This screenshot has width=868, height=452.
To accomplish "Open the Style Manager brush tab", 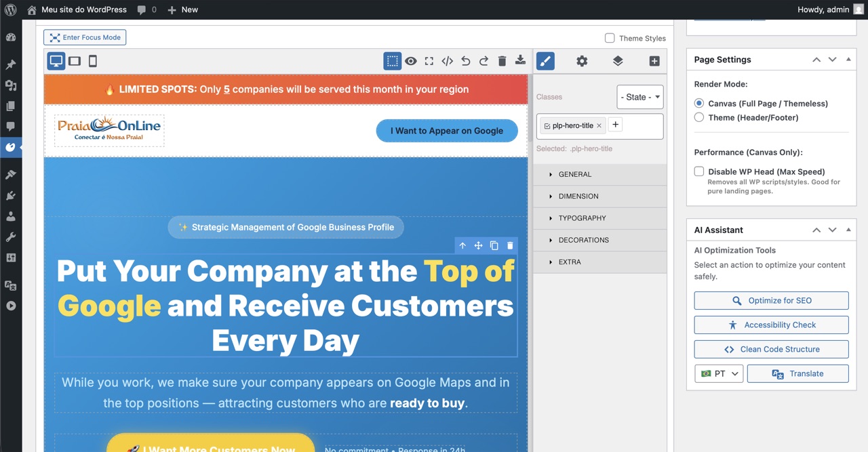I will [545, 61].
